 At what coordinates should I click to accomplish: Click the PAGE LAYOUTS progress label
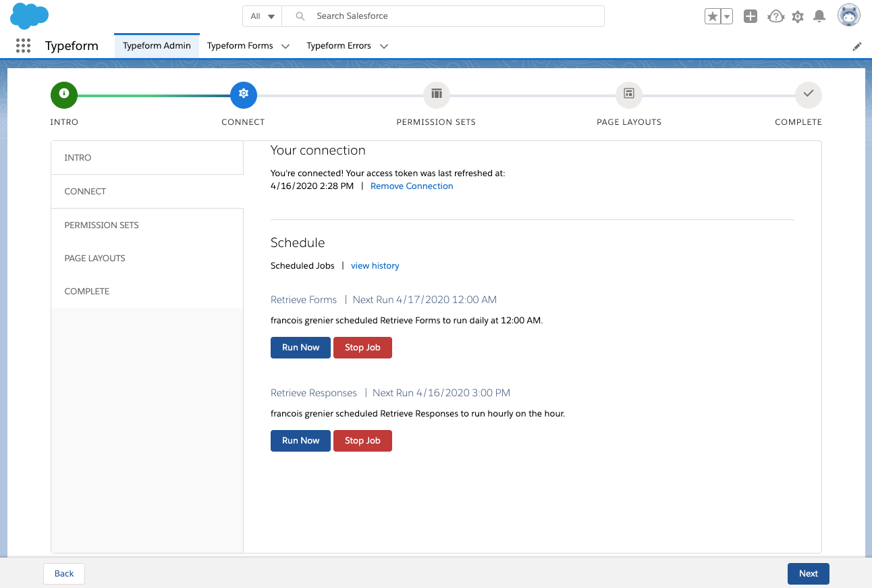[629, 122]
